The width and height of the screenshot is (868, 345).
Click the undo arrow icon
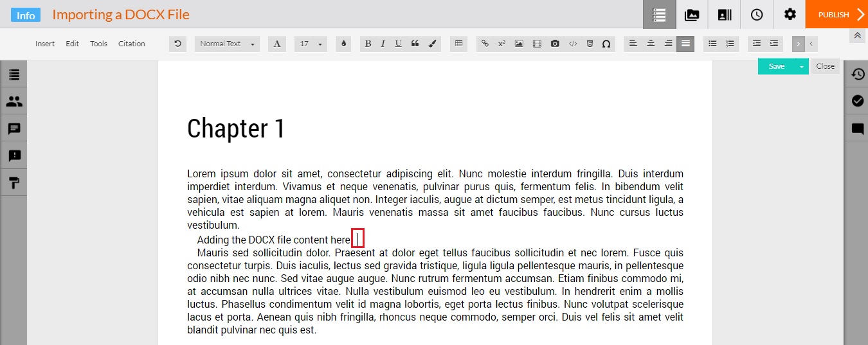click(177, 44)
